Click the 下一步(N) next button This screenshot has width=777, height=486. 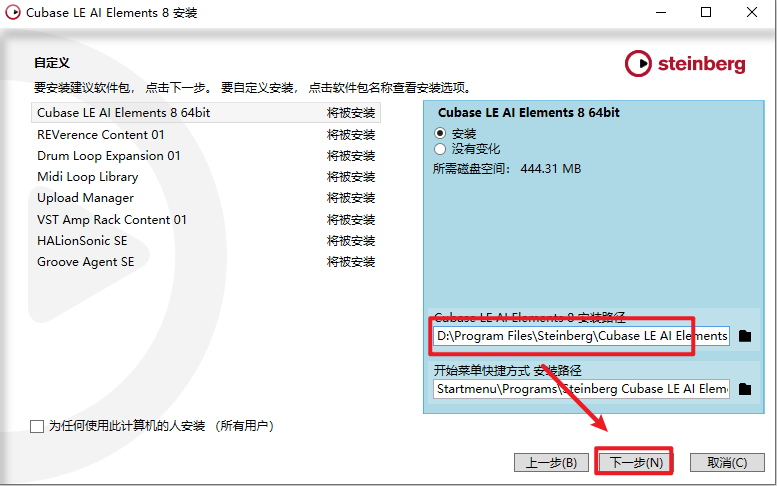pos(636,462)
